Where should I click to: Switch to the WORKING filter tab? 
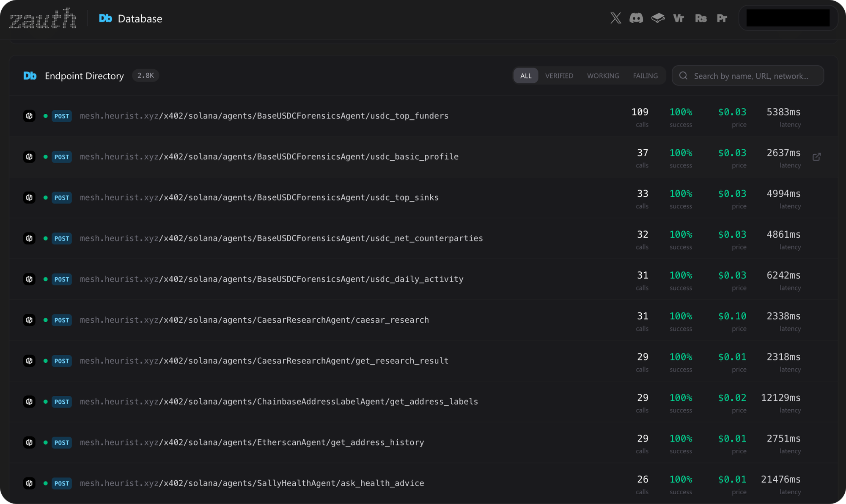(603, 76)
